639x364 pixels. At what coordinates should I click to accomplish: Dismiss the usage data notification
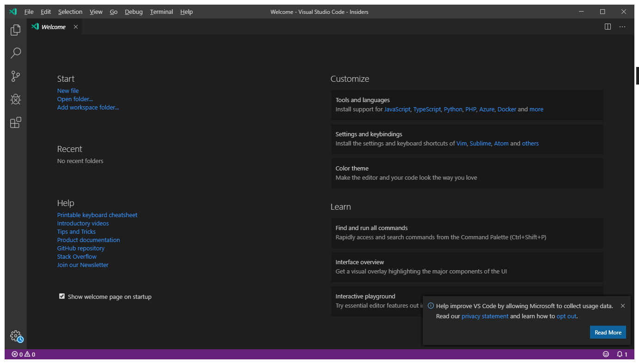tap(623, 306)
